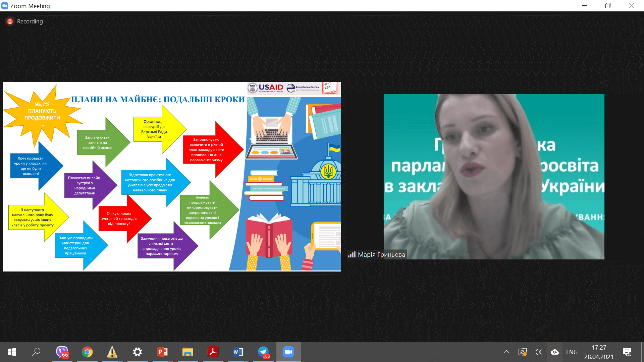Open File Explorer from the taskbar

(x=188, y=352)
